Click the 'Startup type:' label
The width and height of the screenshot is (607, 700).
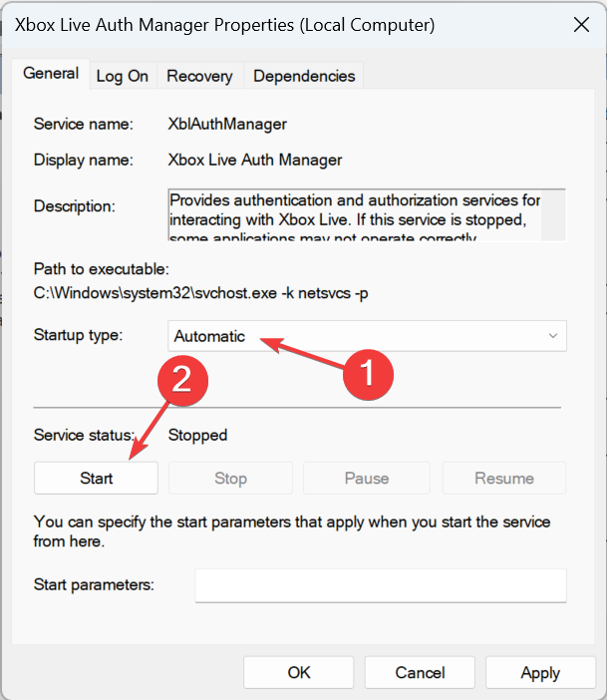[x=78, y=335]
